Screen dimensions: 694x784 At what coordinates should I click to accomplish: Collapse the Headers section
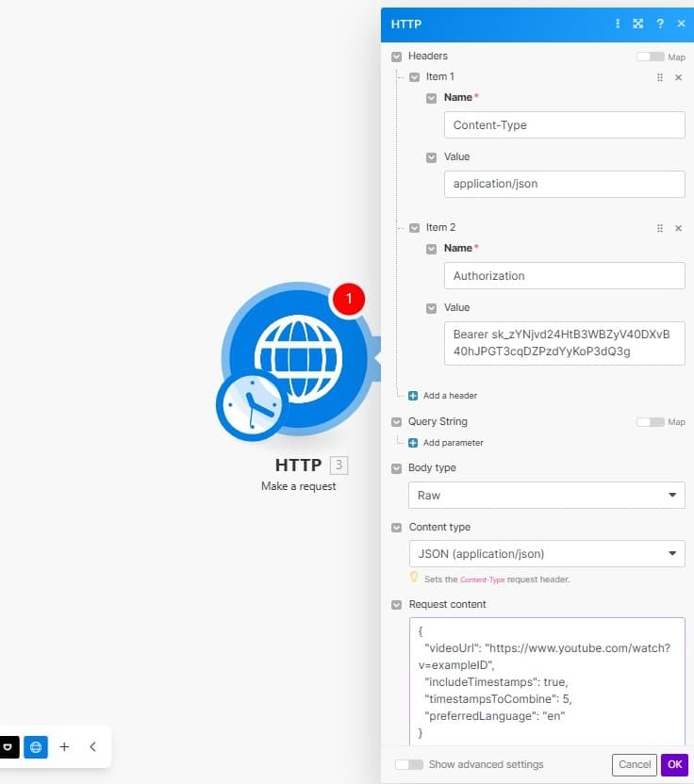396,57
